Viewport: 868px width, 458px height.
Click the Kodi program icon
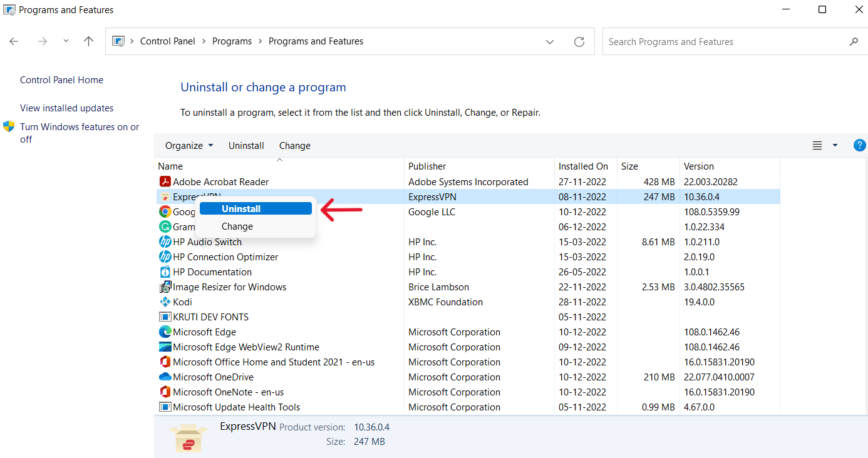pos(165,302)
